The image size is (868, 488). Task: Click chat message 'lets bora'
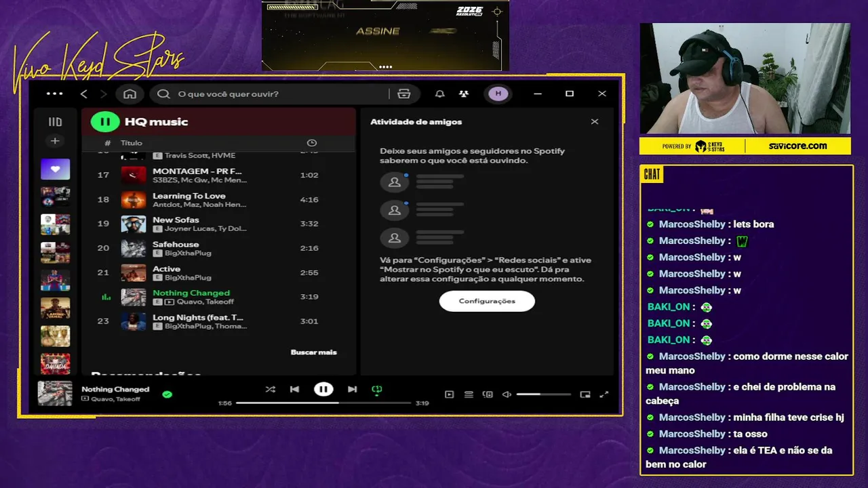tap(753, 224)
